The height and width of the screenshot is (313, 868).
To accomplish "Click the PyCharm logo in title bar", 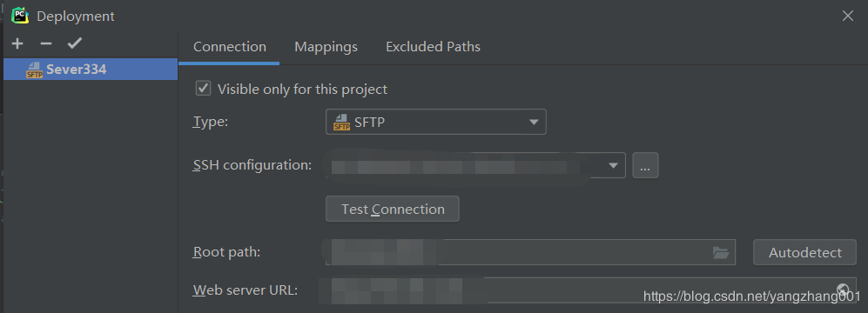I will pyautogui.click(x=20, y=16).
